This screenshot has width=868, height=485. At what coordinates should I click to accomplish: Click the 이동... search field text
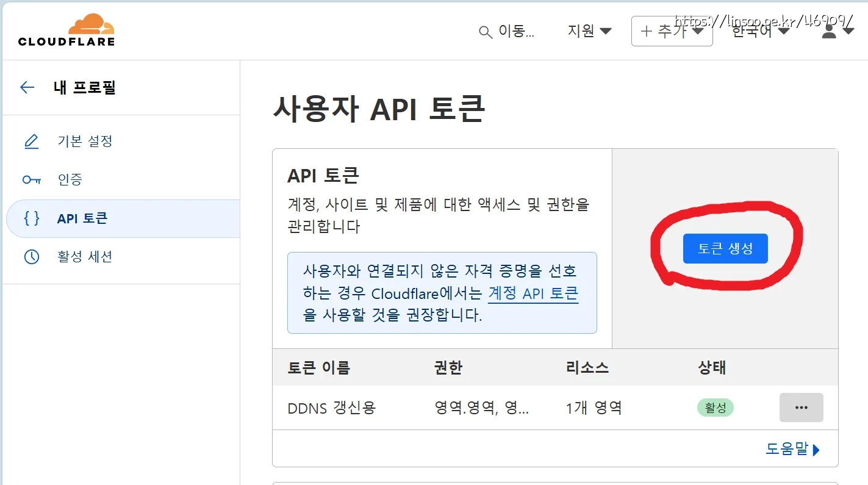pyautogui.click(x=517, y=32)
